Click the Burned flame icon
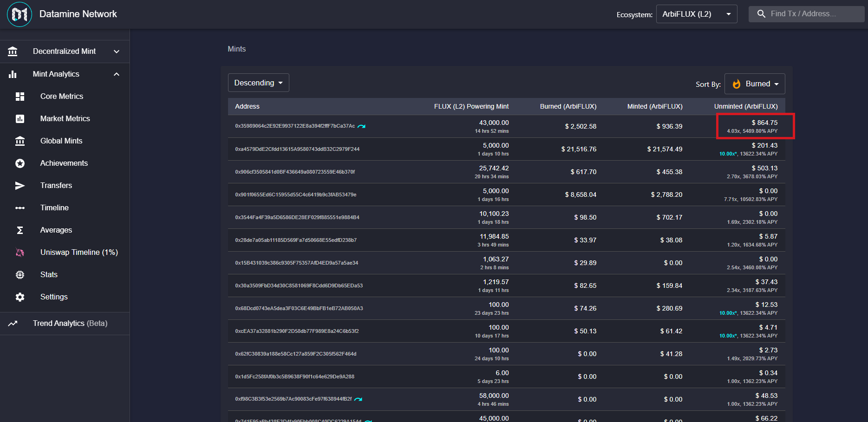 point(737,84)
